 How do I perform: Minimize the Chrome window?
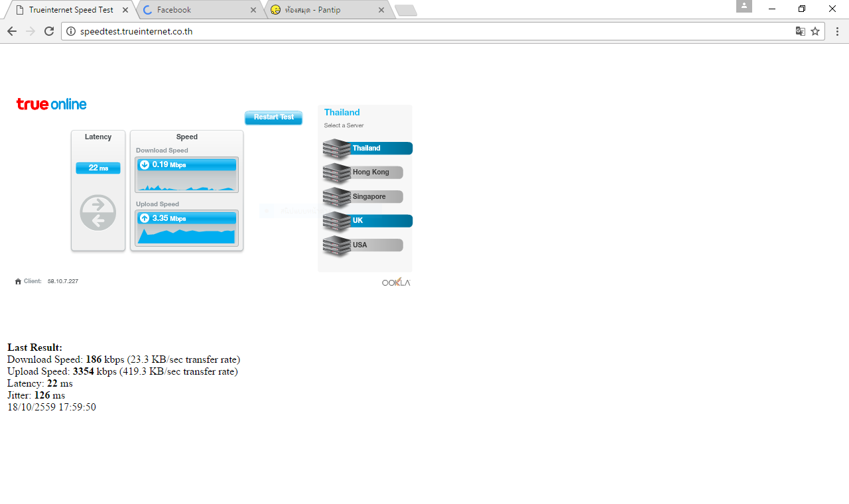[x=772, y=9]
